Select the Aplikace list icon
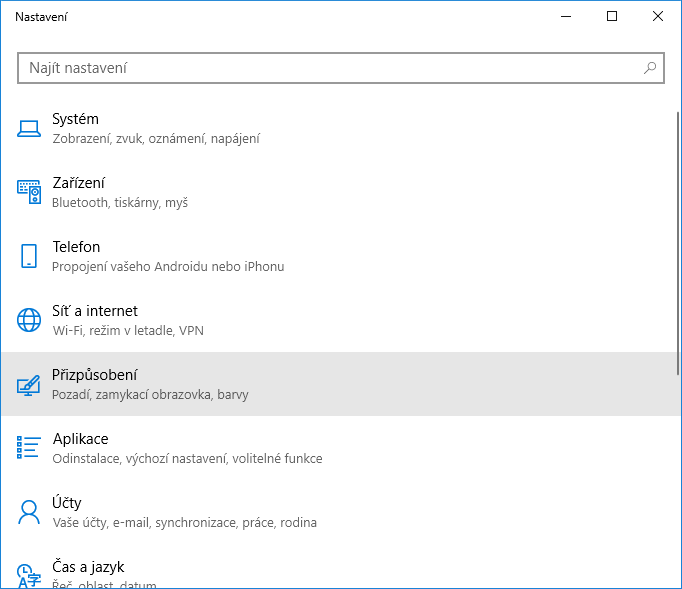The height and width of the screenshot is (589, 682). coord(29,448)
